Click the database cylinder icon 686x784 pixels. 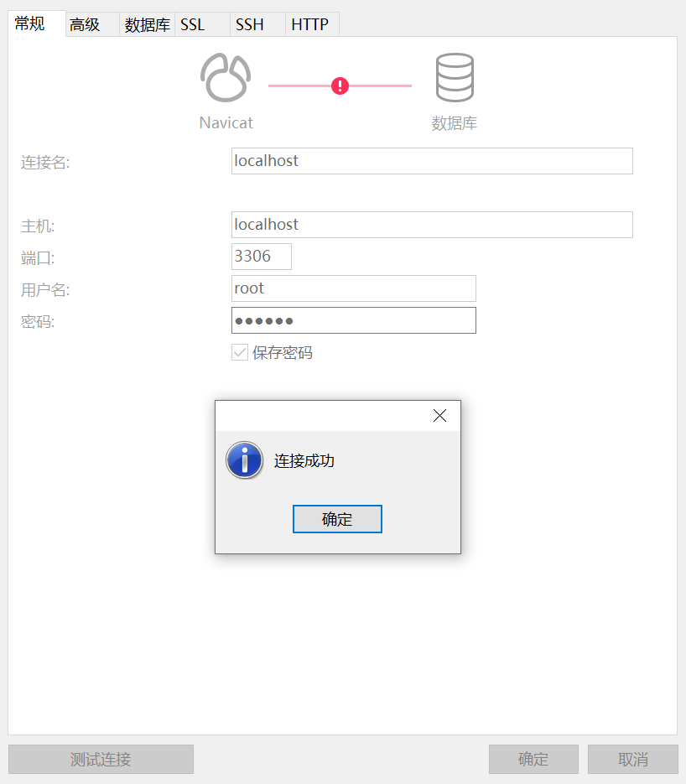pos(454,76)
